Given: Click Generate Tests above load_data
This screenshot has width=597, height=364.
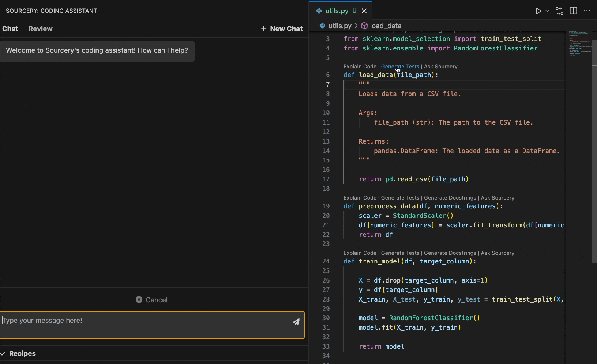Looking at the screenshot, I should [x=400, y=67].
